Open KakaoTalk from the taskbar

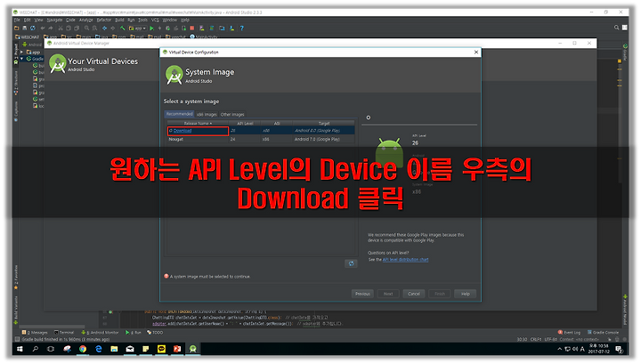(161, 349)
